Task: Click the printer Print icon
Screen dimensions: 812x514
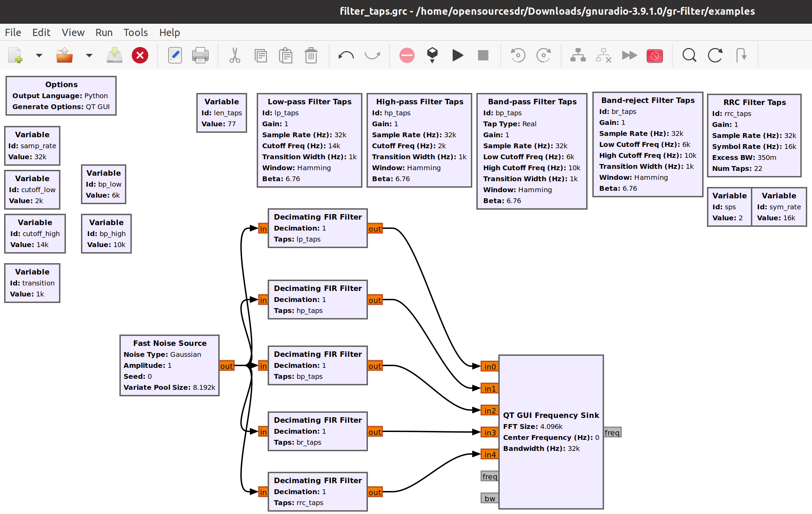Action: 200,55
